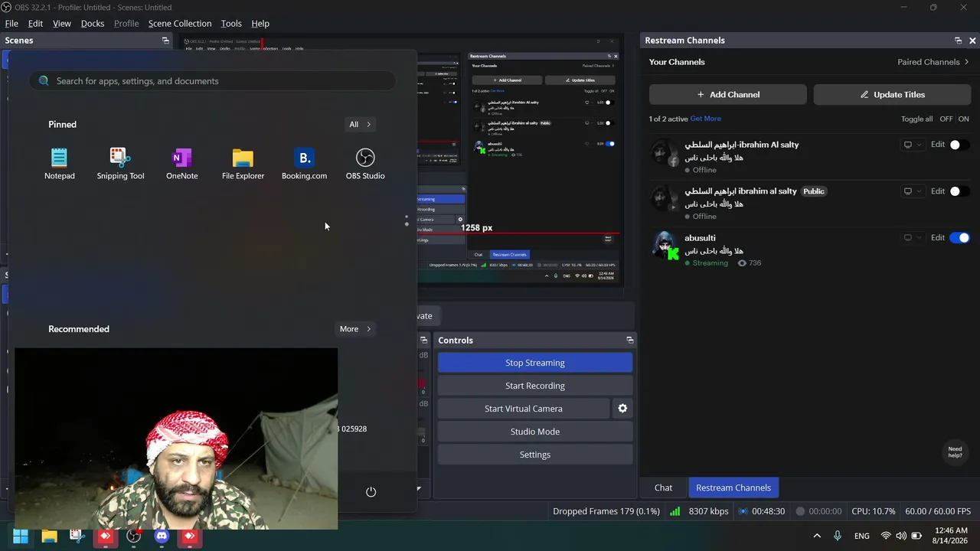Click Add Channel button
Viewport: 980px width, 551px height.
[728, 94]
